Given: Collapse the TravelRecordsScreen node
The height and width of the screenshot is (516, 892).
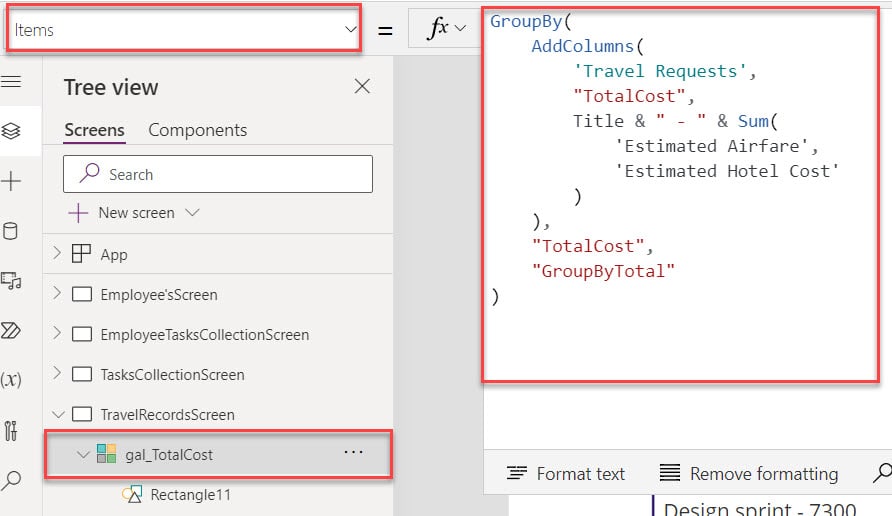Looking at the screenshot, I should tap(58, 414).
